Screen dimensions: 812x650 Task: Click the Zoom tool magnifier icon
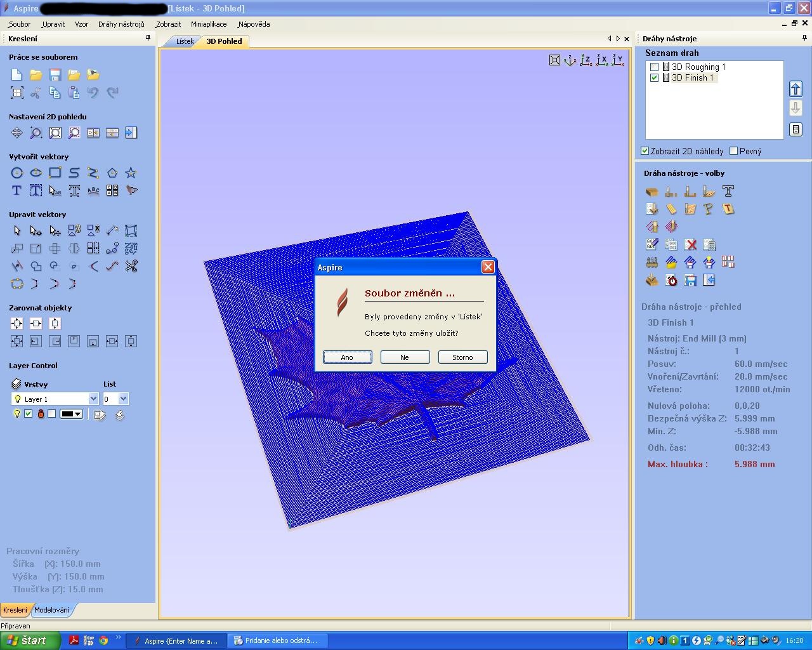coord(36,133)
